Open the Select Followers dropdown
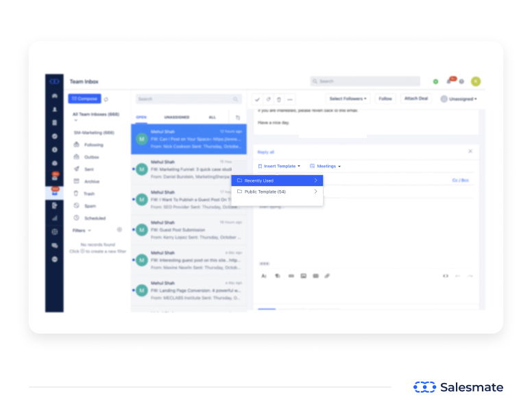This screenshot has width=532, height=420. point(348,99)
